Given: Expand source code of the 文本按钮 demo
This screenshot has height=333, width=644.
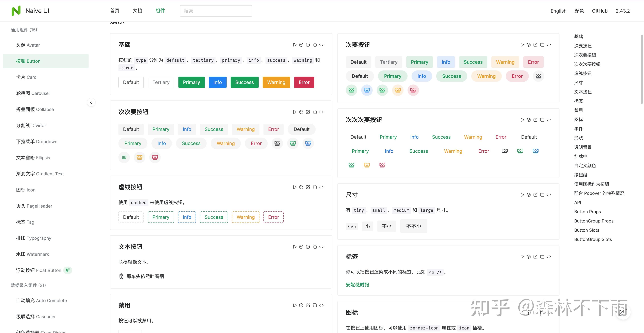Looking at the screenshot, I should coord(321,247).
